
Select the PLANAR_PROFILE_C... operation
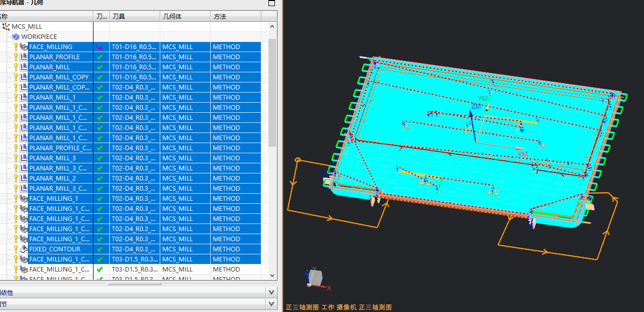click(61, 148)
